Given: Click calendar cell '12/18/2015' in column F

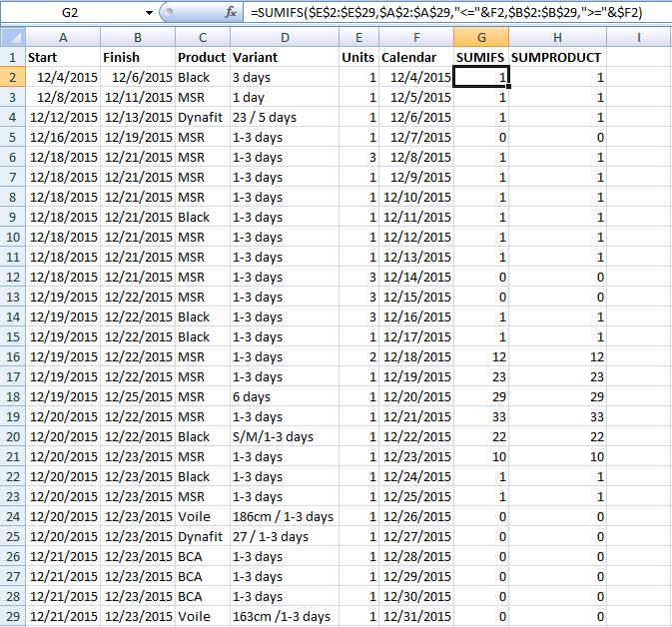Looking at the screenshot, I should (x=416, y=356).
